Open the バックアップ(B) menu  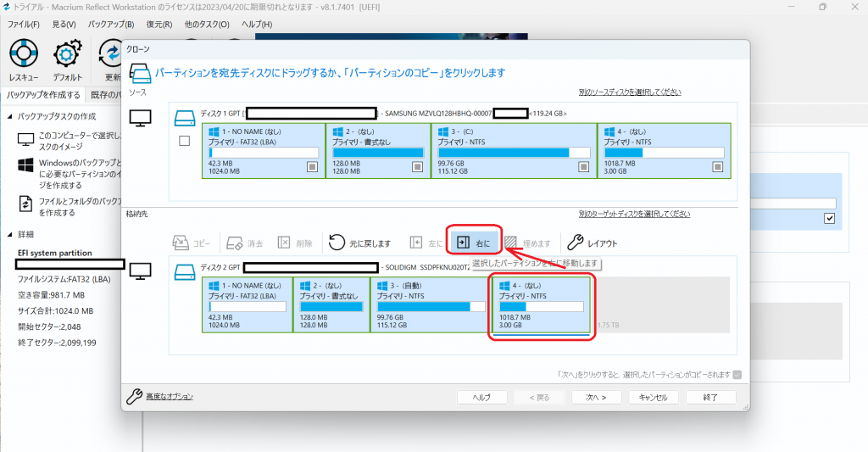click(111, 25)
